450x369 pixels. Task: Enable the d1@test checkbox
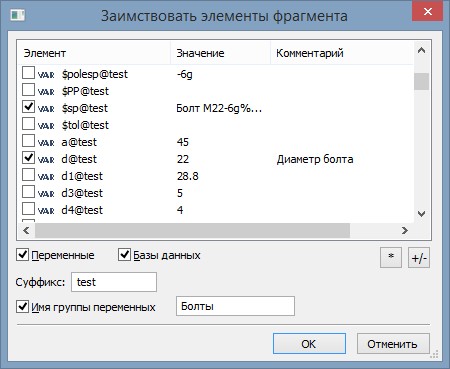28,175
